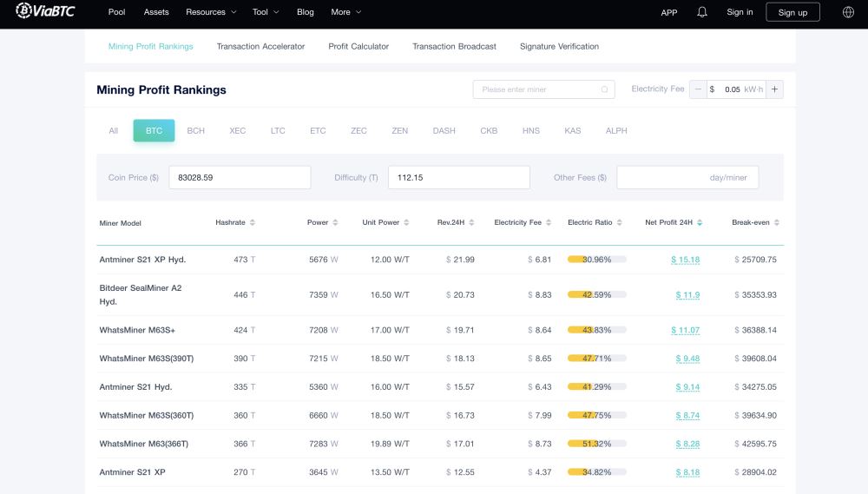The height and width of the screenshot is (494, 868).
Task: Open the language globe selector
Action: coord(848,12)
